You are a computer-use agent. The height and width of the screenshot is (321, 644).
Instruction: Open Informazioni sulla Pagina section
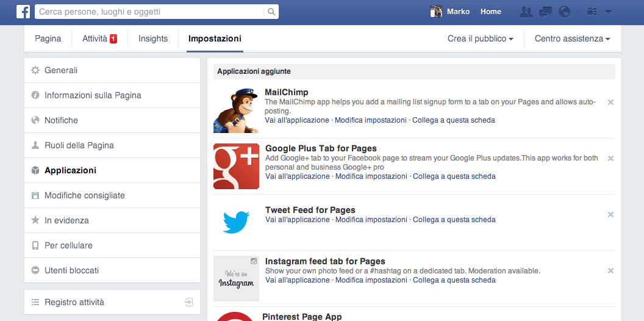click(112, 95)
